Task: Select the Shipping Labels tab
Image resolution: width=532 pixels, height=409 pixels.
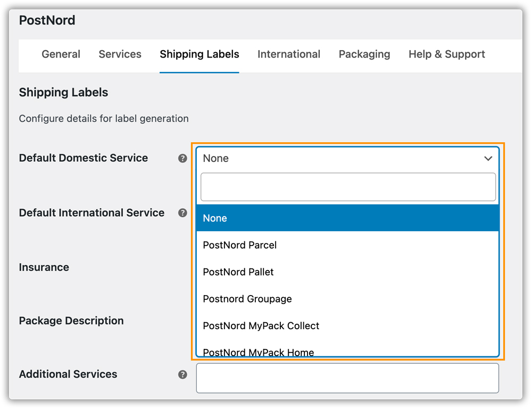Action: click(199, 54)
